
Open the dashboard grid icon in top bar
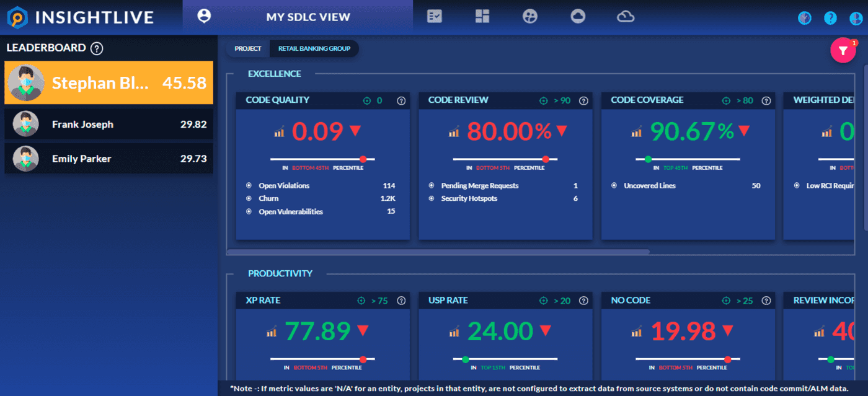pyautogui.click(x=482, y=16)
